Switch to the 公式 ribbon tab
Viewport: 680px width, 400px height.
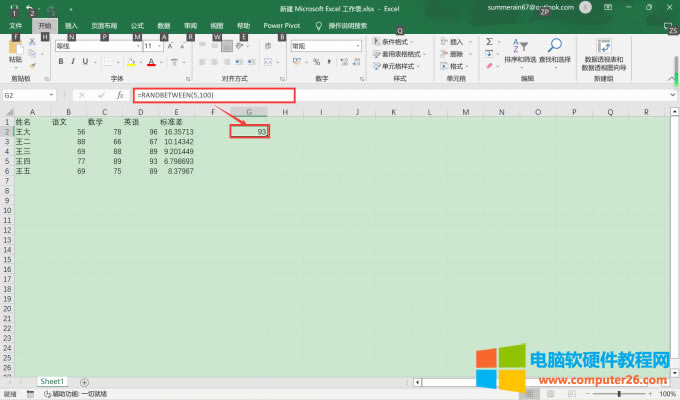pos(137,25)
